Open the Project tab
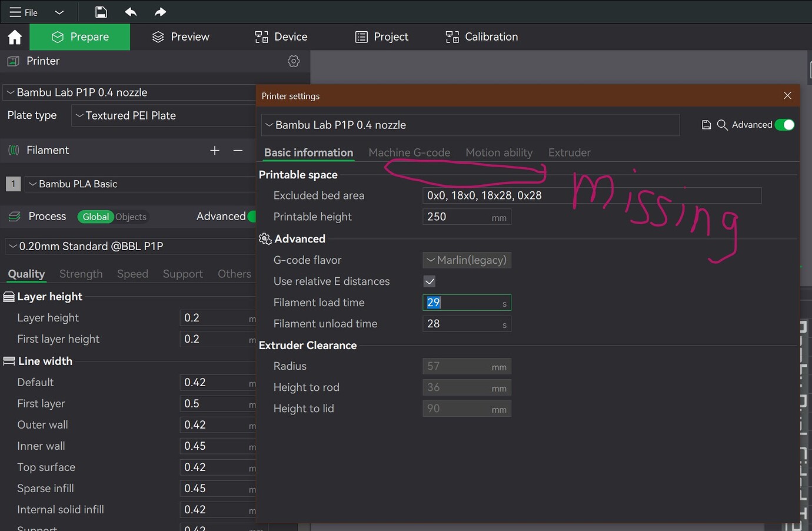Image resolution: width=812 pixels, height=531 pixels. point(382,37)
